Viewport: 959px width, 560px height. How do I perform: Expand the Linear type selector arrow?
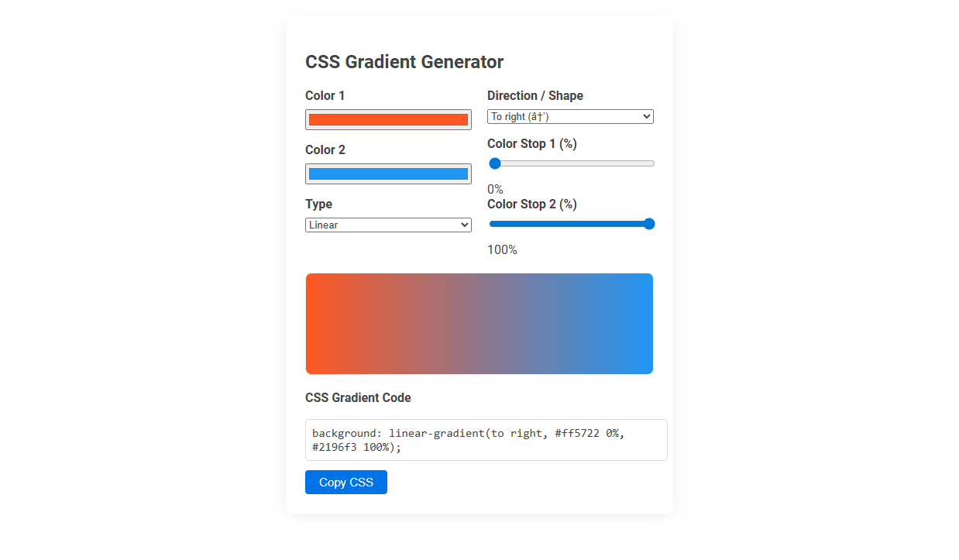[463, 224]
